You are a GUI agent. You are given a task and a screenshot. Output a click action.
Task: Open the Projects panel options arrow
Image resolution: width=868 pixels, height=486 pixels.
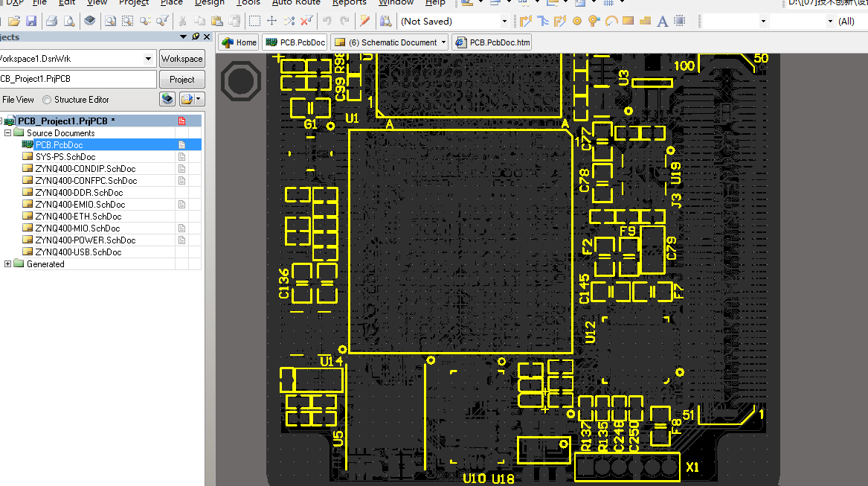(183, 36)
